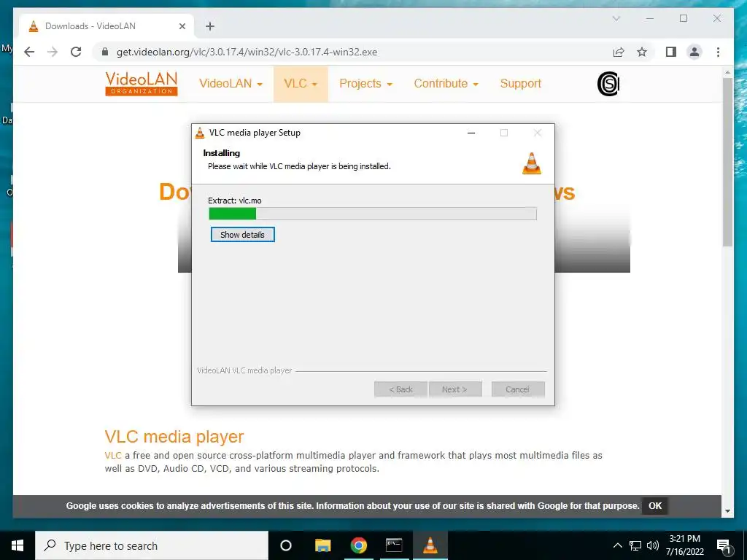Open the Chrome profile avatar
Viewport: 747px width, 560px height.
694,52
